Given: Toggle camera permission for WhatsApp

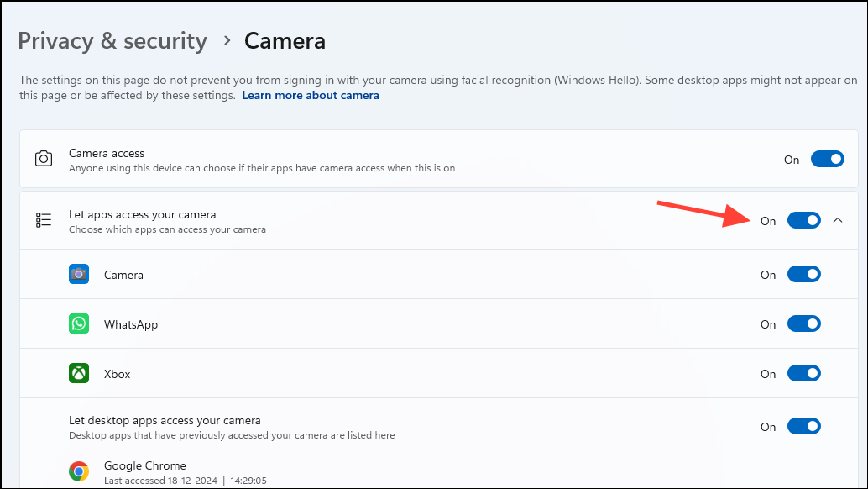Looking at the screenshot, I should coord(803,324).
